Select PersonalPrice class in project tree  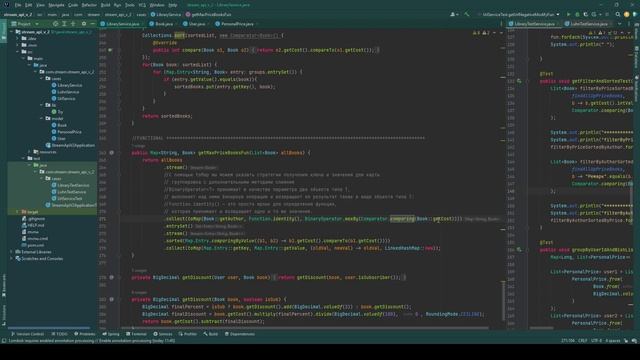(x=66, y=132)
